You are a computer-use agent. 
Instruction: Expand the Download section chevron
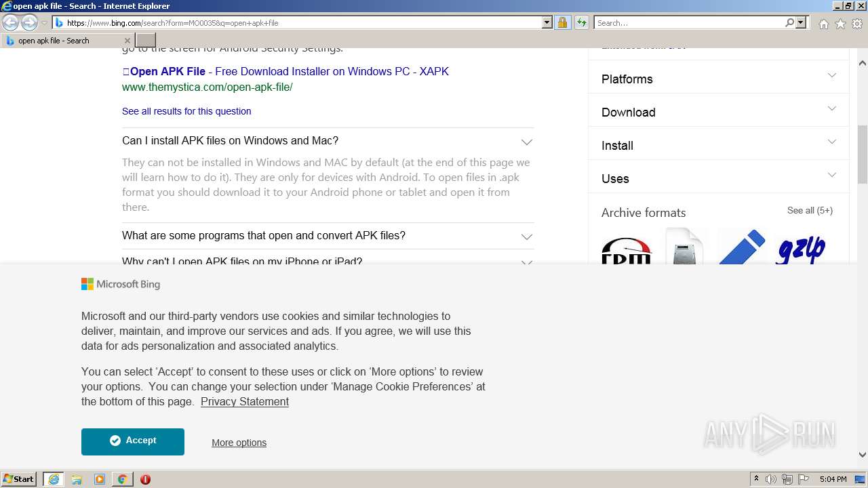pos(832,108)
